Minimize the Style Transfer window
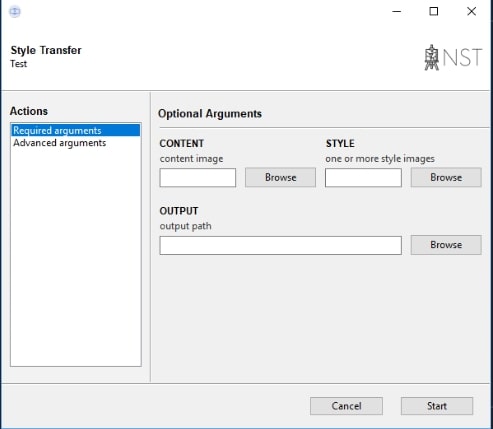 tap(396, 12)
